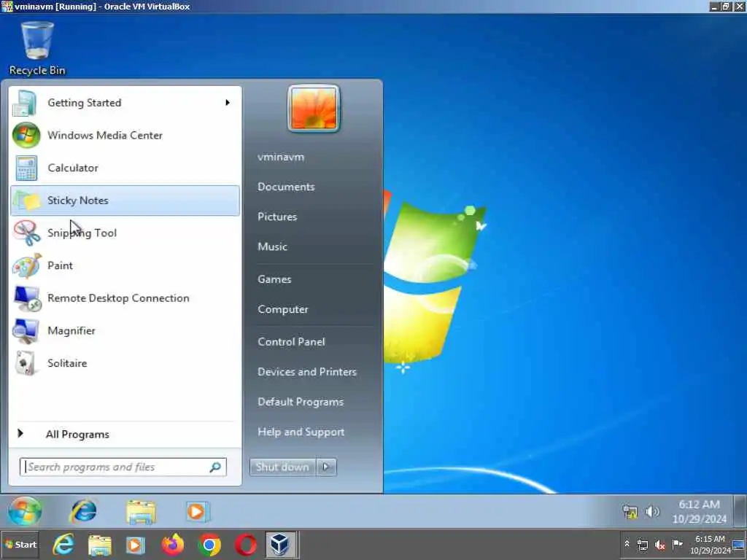The height and width of the screenshot is (560, 747).
Task: Open Computer from the Start menu
Action: pyautogui.click(x=283, y=309)
